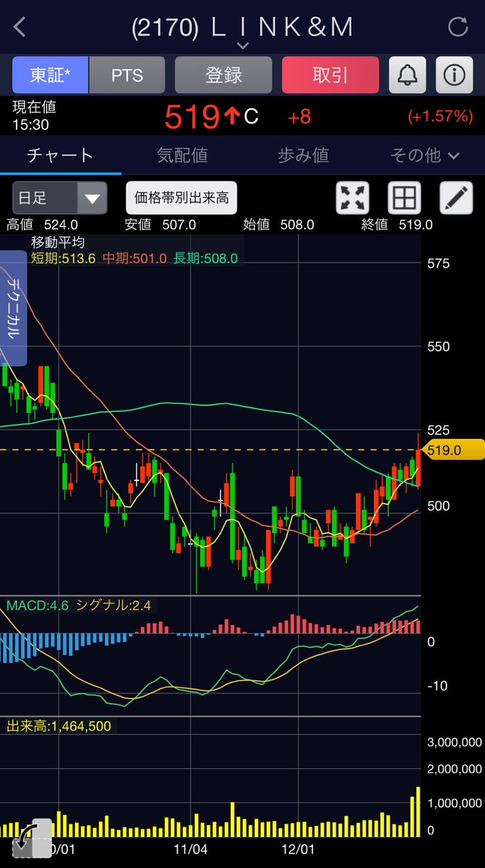Open the price alert bell
This screenshot has height=868, width=485.
pos(407,75)
